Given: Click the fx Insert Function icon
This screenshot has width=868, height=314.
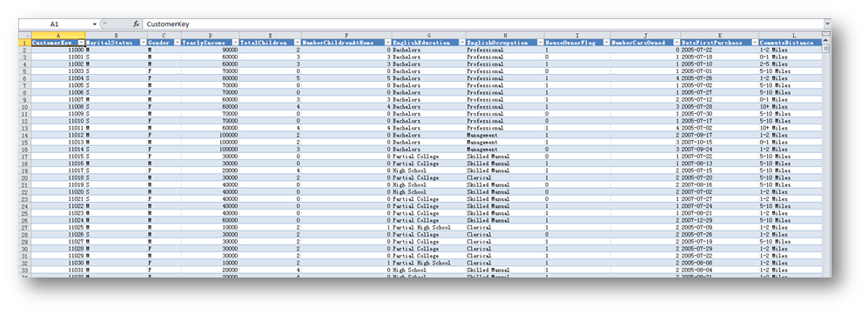Looking at the screenshot, I should click(x=136, y=24).
